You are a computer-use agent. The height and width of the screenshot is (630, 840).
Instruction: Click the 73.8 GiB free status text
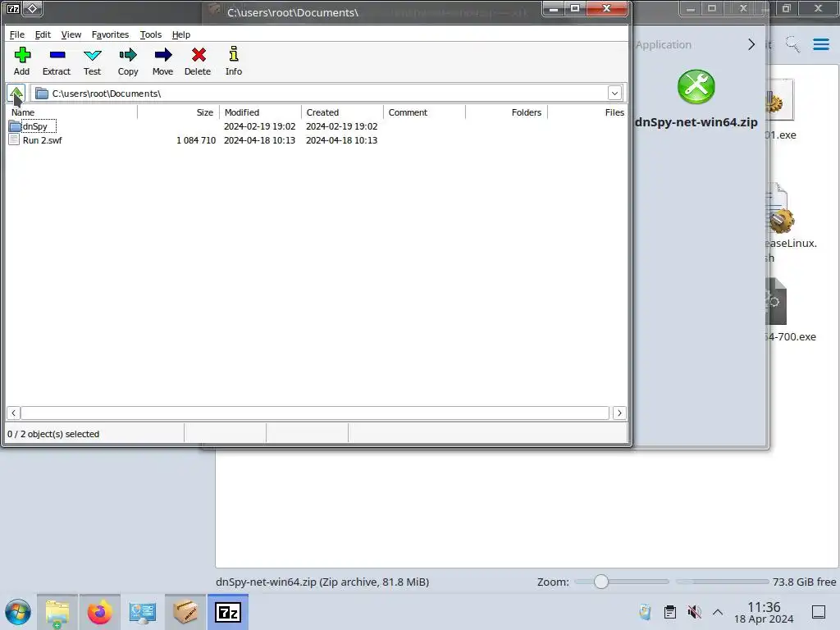coord(804,582)
